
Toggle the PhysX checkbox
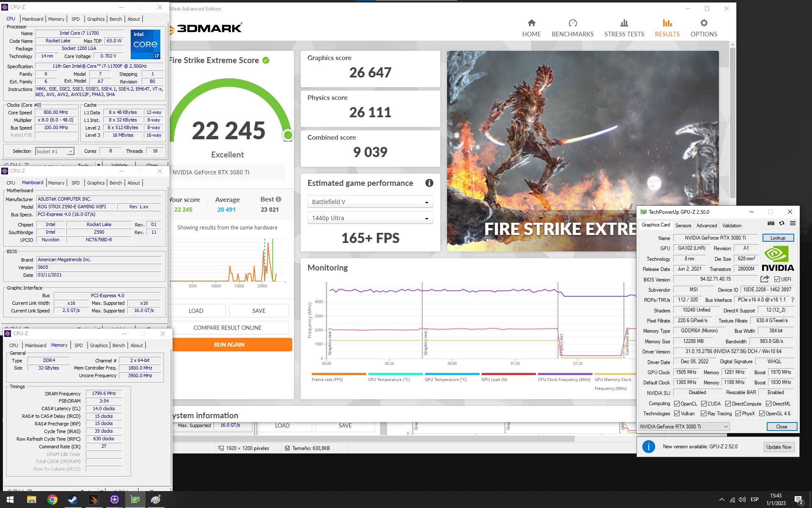click(x=738, y=414)
